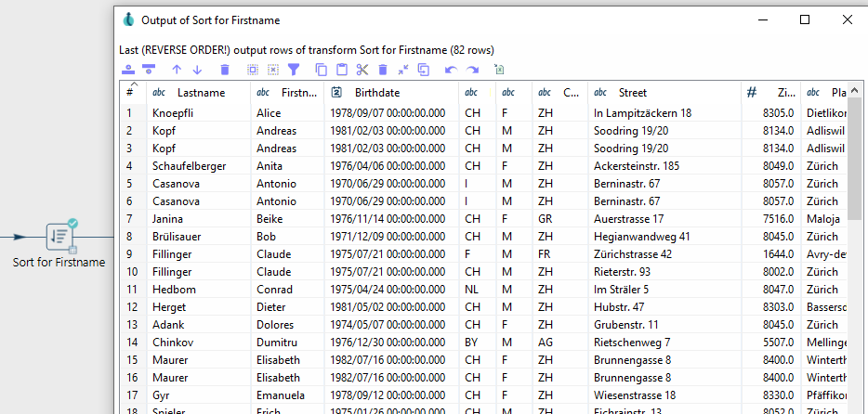Click the copy-field-to-all-rows icon

pos(424,70)
